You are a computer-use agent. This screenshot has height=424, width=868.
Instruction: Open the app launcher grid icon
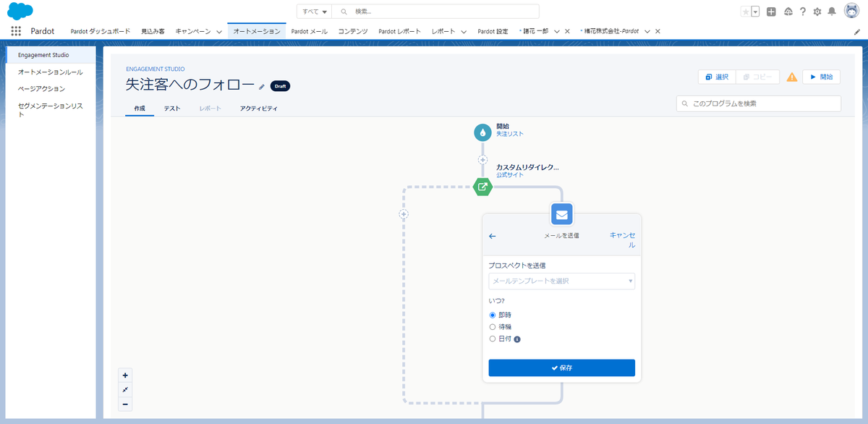(x=16, y=31)
